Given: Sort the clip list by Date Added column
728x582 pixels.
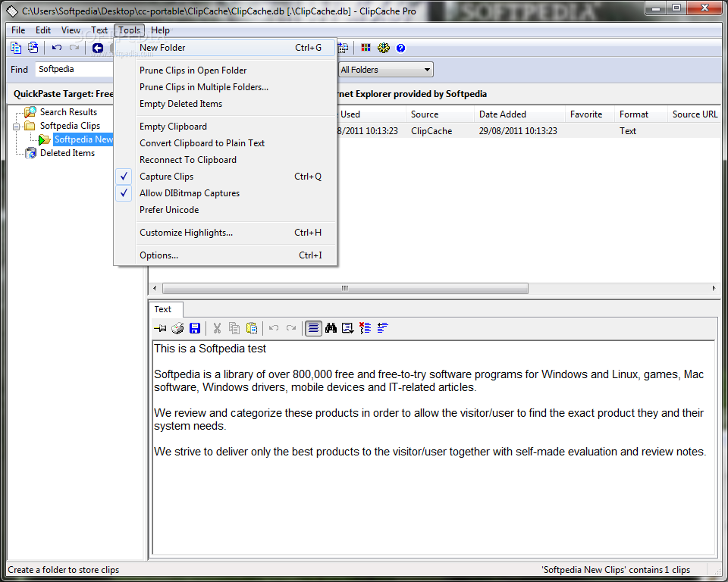Looking at the screenshot, I should 519,114.
